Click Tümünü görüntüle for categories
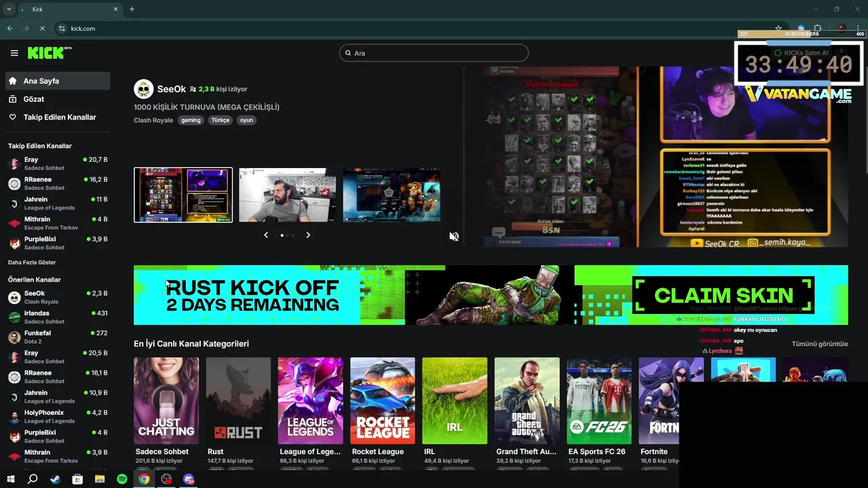 [x=820, y=344]
